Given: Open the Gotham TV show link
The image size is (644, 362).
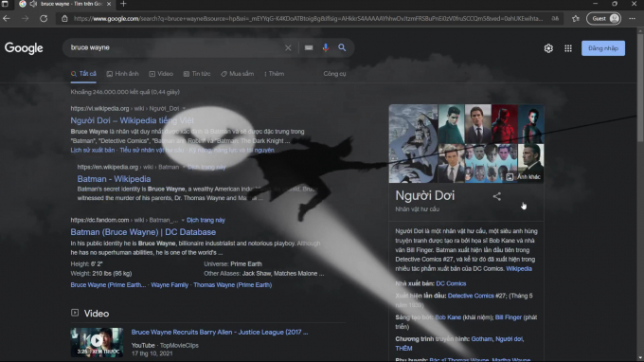Looking at the screenshot, I should pos(481,339).
